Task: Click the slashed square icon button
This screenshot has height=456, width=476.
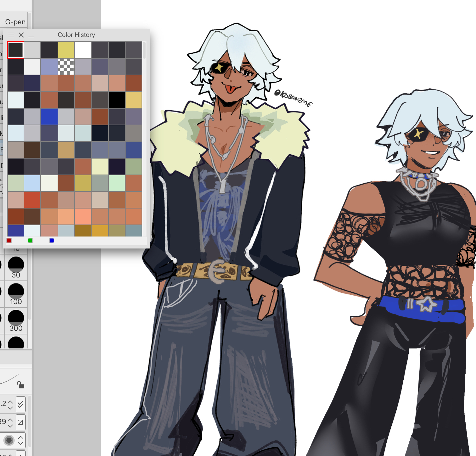Action: (x=20, y=422)
